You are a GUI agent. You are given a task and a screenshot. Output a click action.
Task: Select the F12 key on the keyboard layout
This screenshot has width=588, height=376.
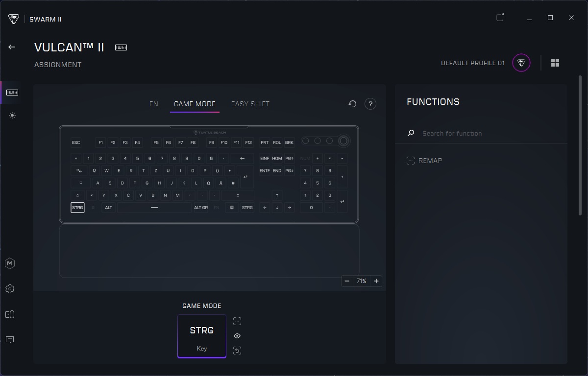pyautogui.click(x=248, y=142)
